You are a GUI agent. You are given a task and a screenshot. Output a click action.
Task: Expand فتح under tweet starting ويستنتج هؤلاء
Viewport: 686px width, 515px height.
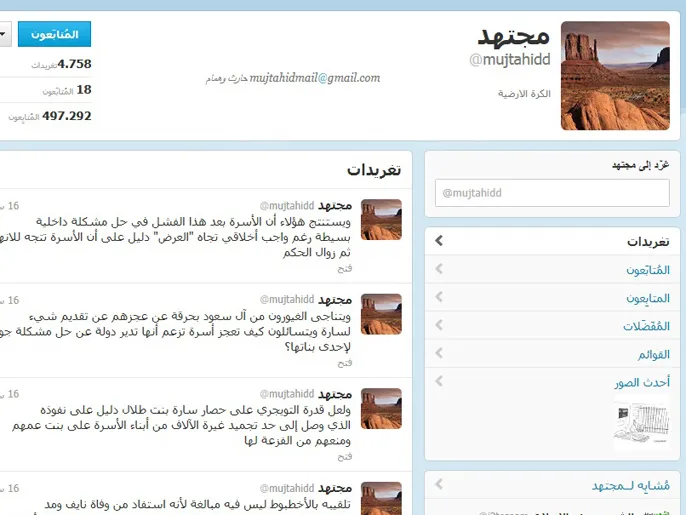(x=345, y=269)
